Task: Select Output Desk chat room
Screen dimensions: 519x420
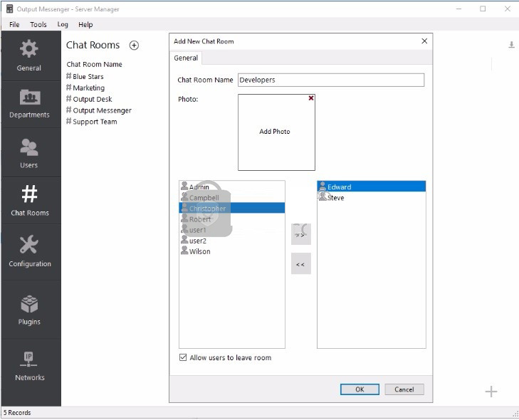Action: coord(89,99)
